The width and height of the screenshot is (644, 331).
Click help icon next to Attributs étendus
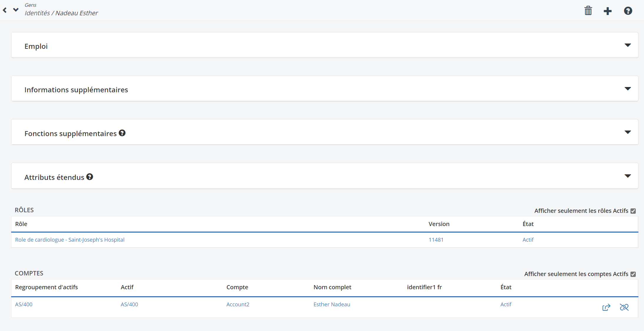coord(90,177)
